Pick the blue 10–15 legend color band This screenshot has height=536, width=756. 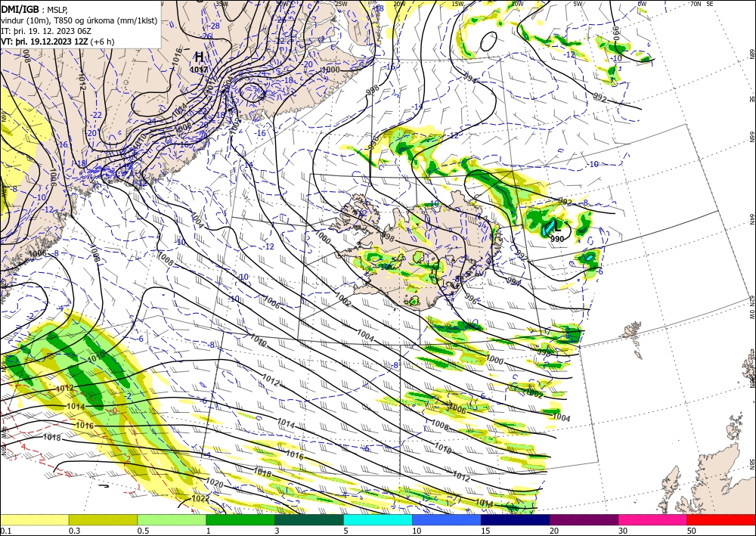point(447,519)
